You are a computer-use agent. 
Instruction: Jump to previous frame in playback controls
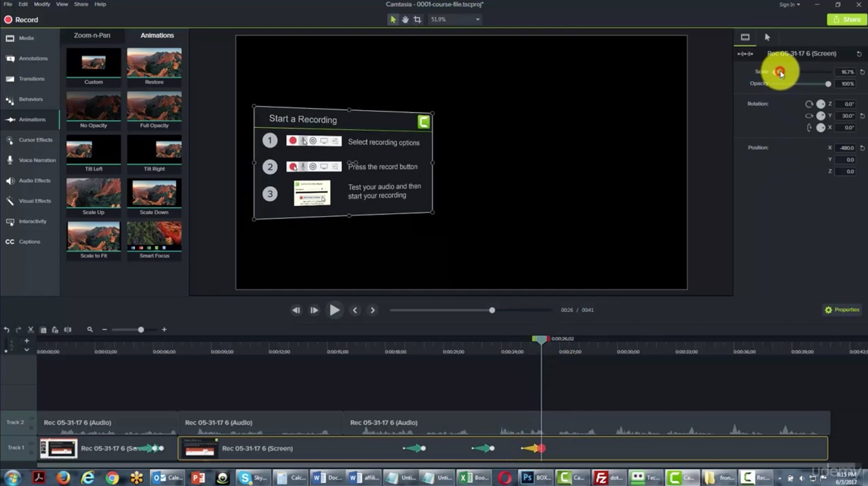296,310
